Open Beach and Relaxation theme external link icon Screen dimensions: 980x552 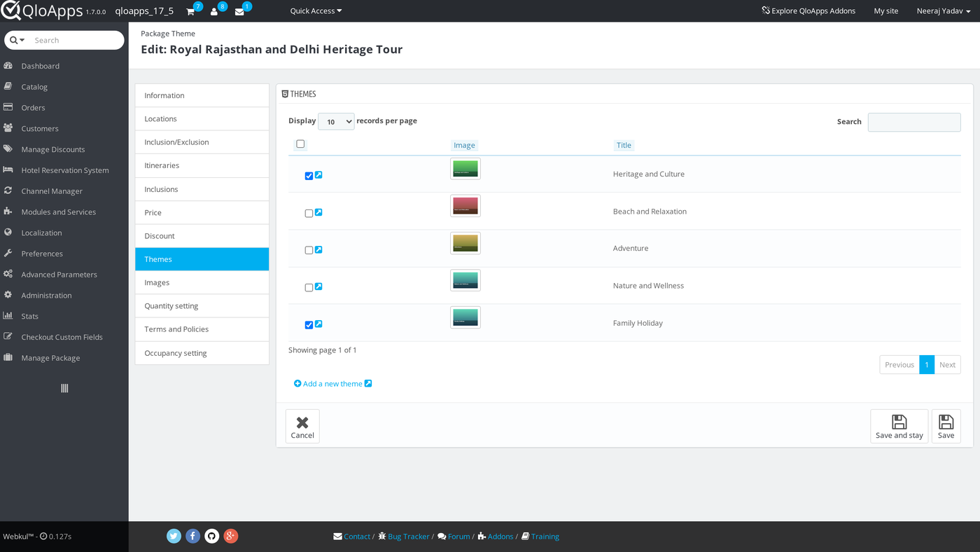[318, 212]
